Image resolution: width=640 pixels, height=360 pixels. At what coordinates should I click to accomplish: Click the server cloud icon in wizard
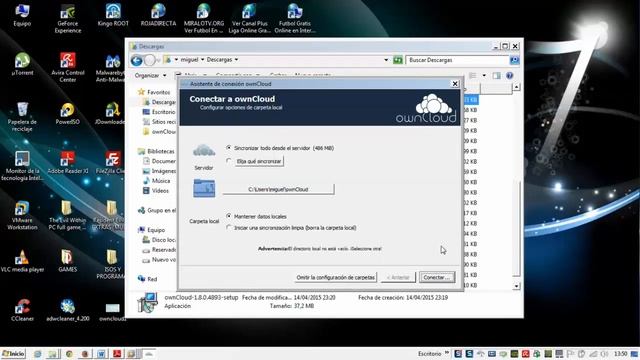pos(204,151)
